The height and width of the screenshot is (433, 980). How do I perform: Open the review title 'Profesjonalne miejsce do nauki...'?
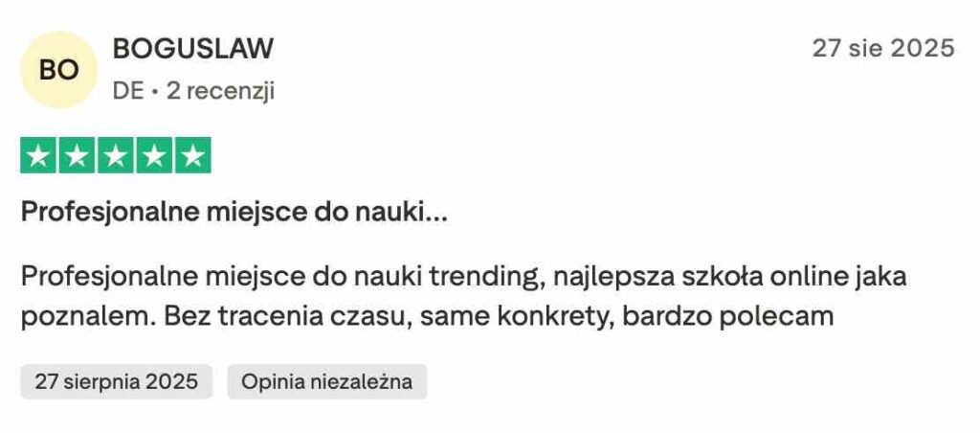[234, 212]
